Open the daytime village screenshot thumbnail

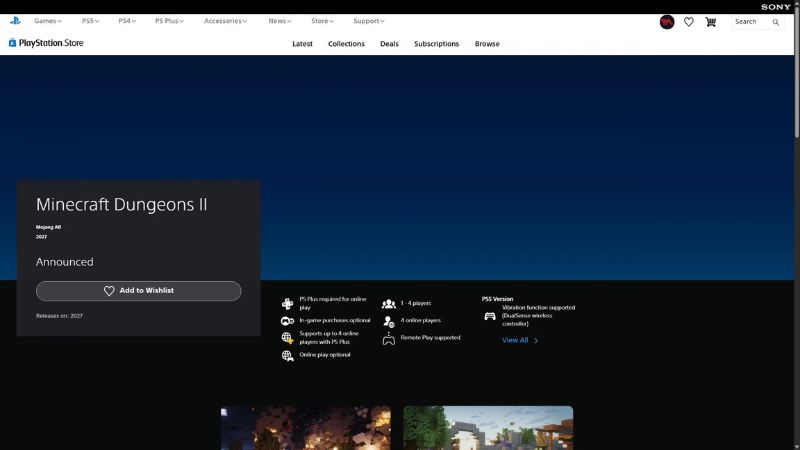point(488,428)
